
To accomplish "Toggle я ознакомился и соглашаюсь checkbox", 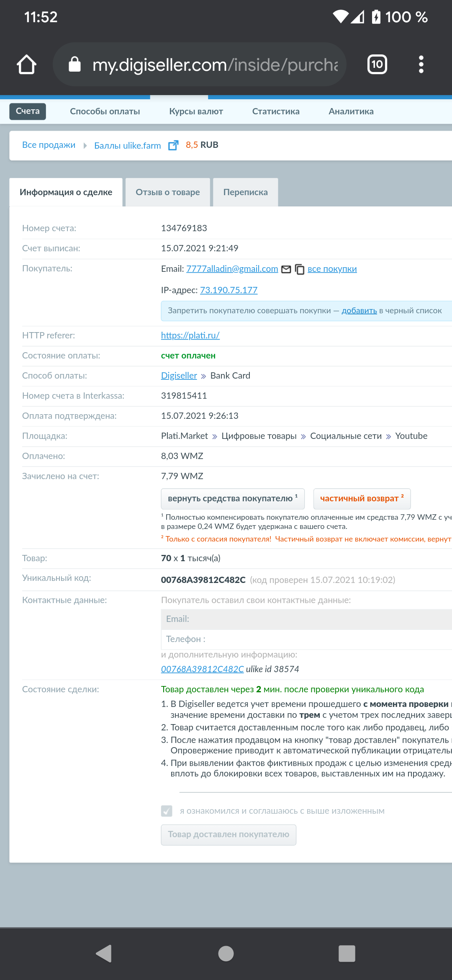I will coord(167,811).
